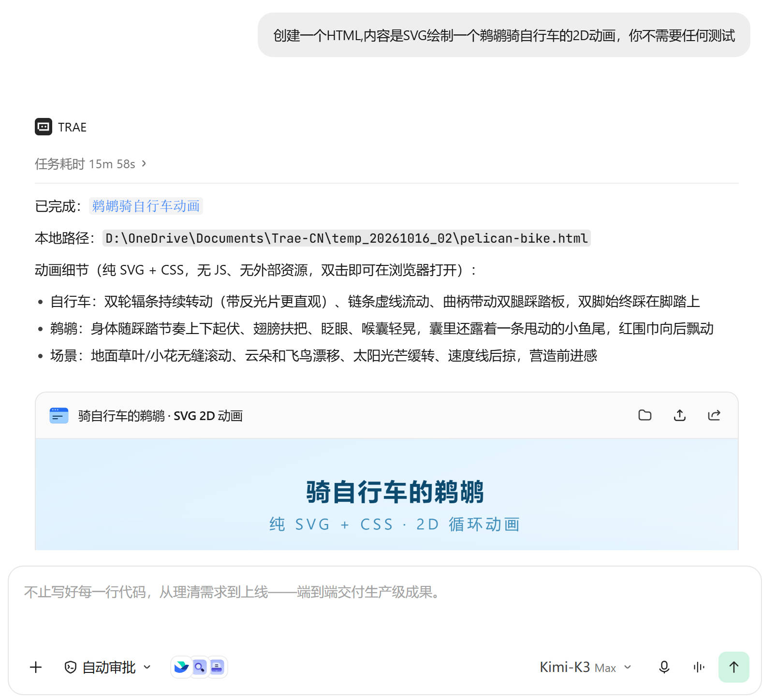The height and width of the screenshot is (700, 776).
Task: Click the audio waveform icon
Action: click(x=699, y=667)
